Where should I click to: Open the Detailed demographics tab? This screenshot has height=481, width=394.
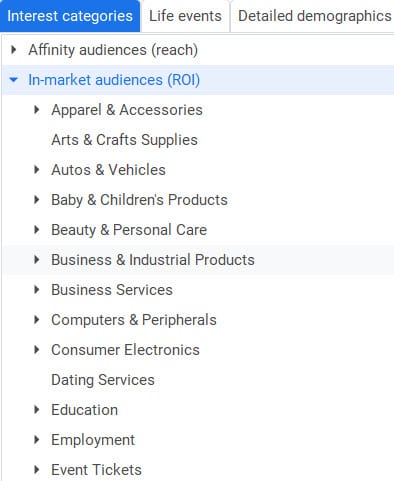pyautogui.click(x=314, y=16)
